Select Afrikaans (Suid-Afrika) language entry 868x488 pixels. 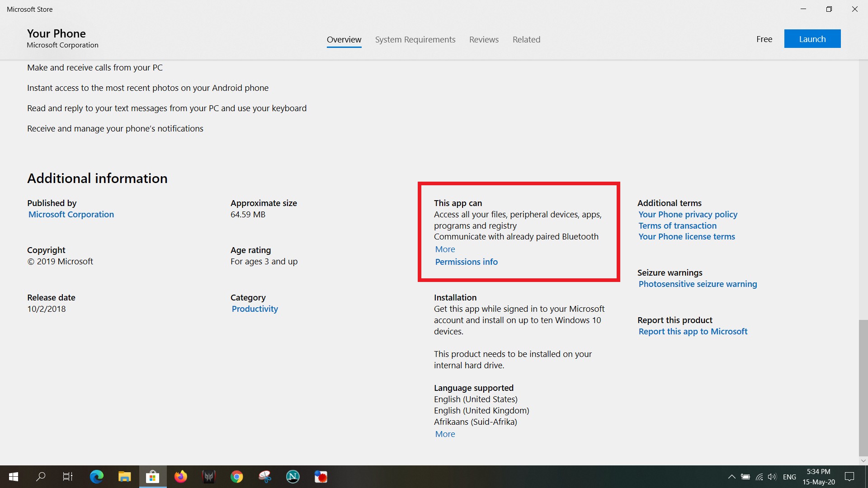pos(476,422)
